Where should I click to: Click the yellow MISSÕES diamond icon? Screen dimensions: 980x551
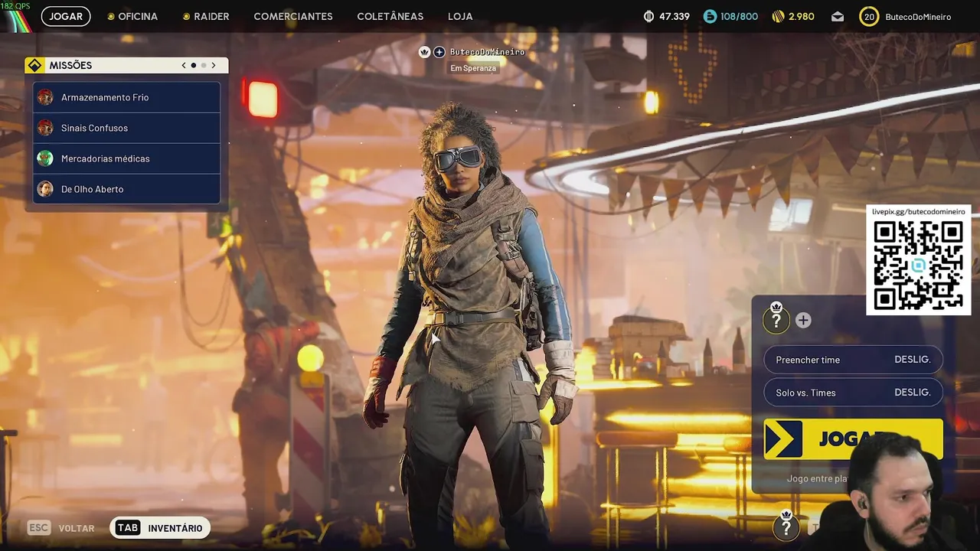click(34, 65)
